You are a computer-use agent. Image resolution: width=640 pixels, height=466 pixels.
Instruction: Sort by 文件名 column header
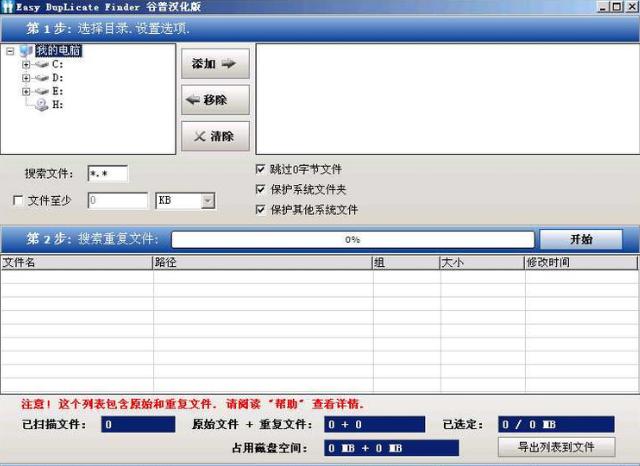click(x=76, y=262)
